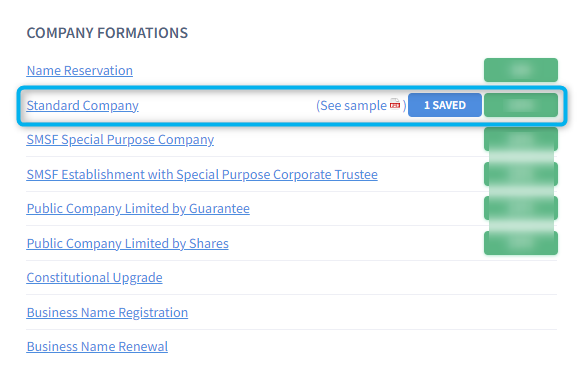The image size is (579, 390).
Task: Open the PDF sample icon for Standard Company
Action: (x=395, y=104)
